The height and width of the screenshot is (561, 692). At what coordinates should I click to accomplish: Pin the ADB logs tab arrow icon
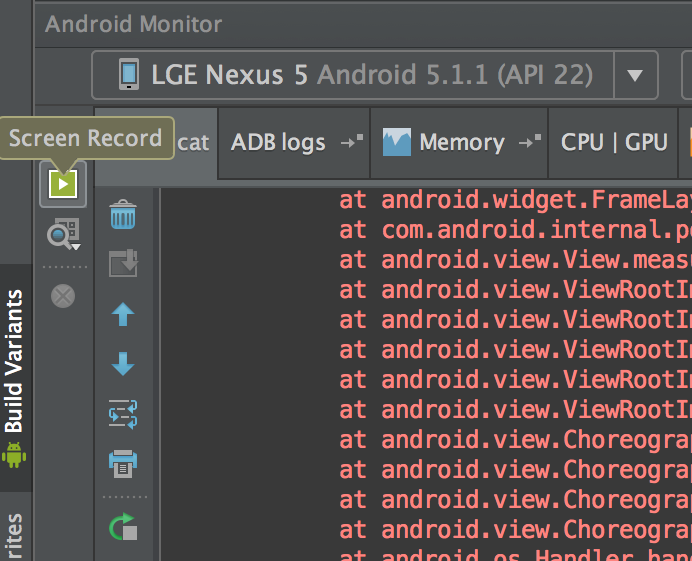(x=352, y=141)
